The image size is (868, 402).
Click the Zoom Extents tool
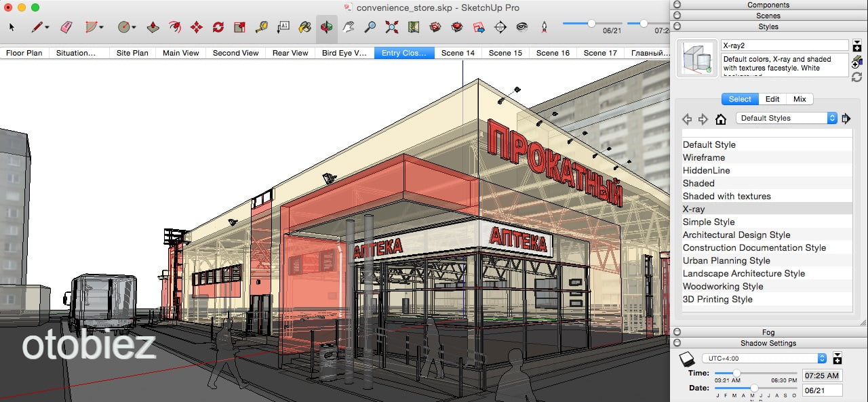pyautogui.click(x=392, y=27)
